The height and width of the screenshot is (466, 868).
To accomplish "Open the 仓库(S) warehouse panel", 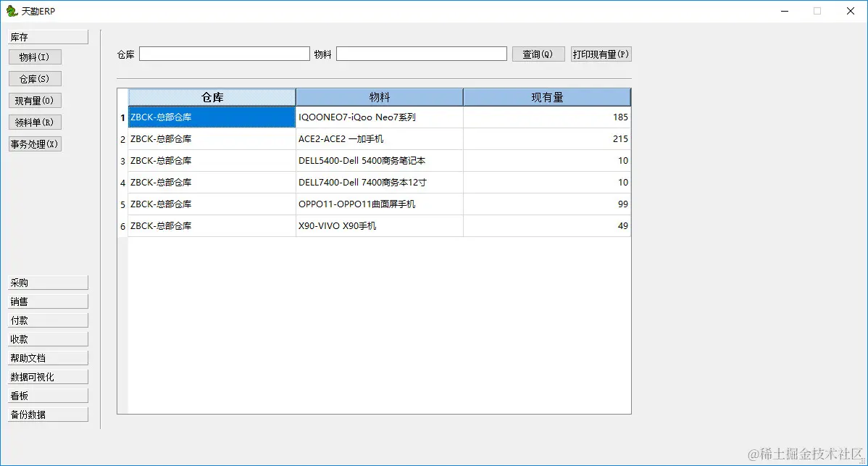I will click(34, 78).
